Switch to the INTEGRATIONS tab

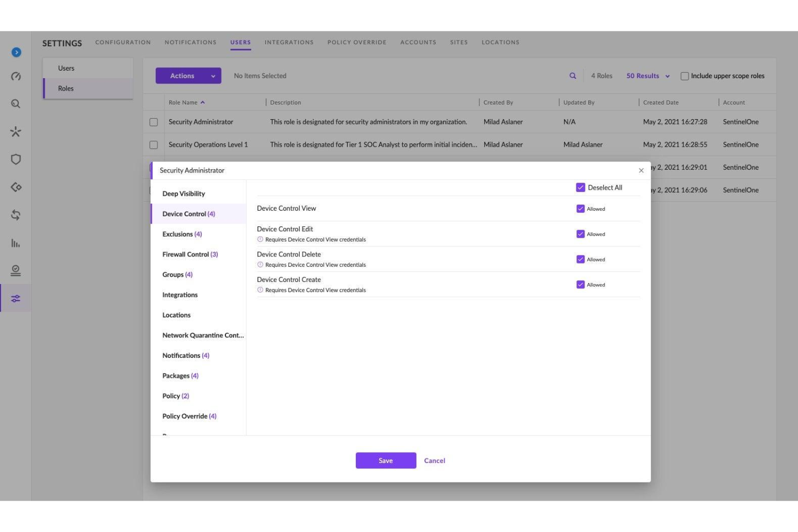(x=289, y=42)
